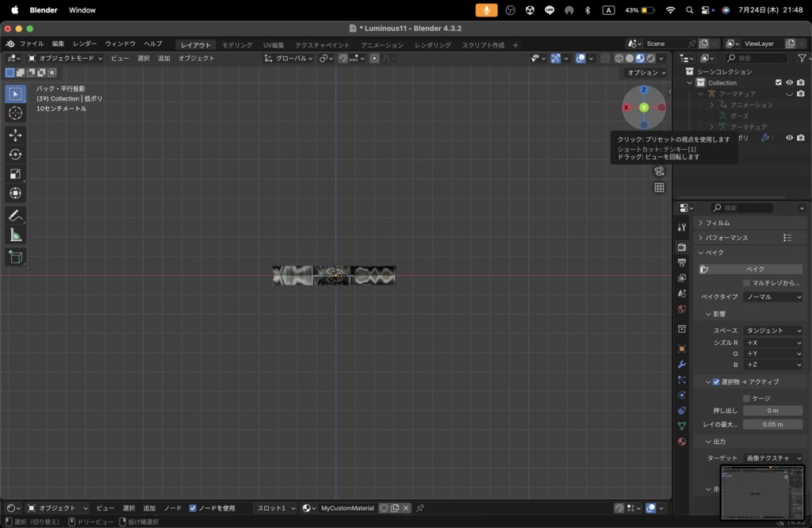812x528 pixels.
Task: Activate the Scale tool
Action: click(15, 174)
